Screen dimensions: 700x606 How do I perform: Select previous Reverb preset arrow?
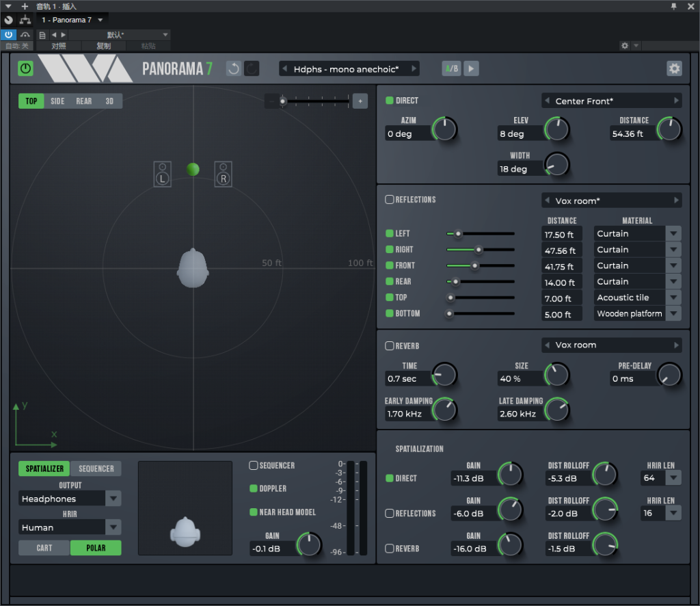pyautogui.click(x=547, y=345)
